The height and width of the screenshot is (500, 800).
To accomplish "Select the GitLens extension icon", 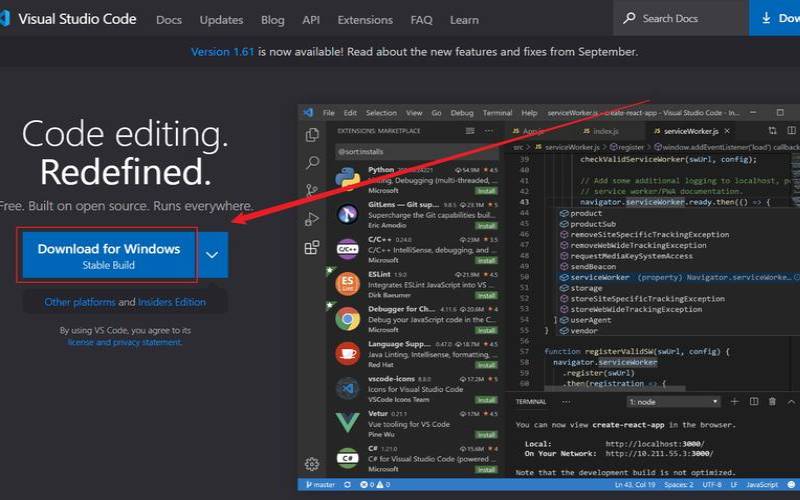I will click(348, 214).
